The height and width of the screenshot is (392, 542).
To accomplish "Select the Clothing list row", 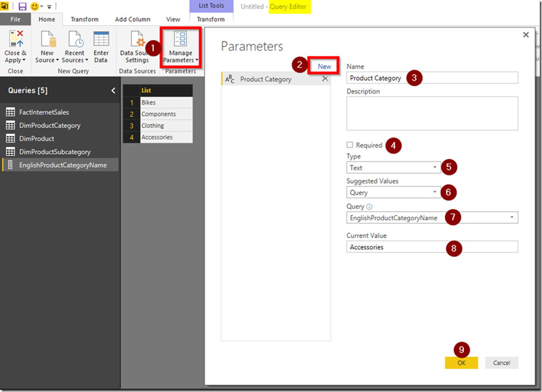I will click(x=166, y=126).
